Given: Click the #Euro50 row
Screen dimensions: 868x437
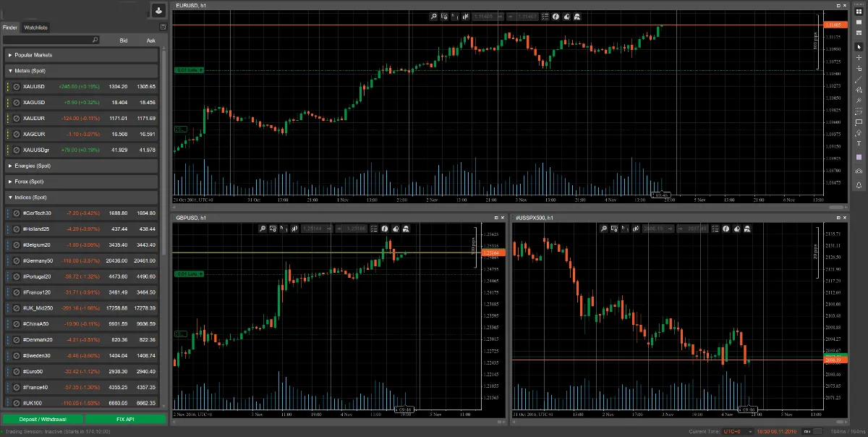Looking at the screenshot, I should [81, 372].
